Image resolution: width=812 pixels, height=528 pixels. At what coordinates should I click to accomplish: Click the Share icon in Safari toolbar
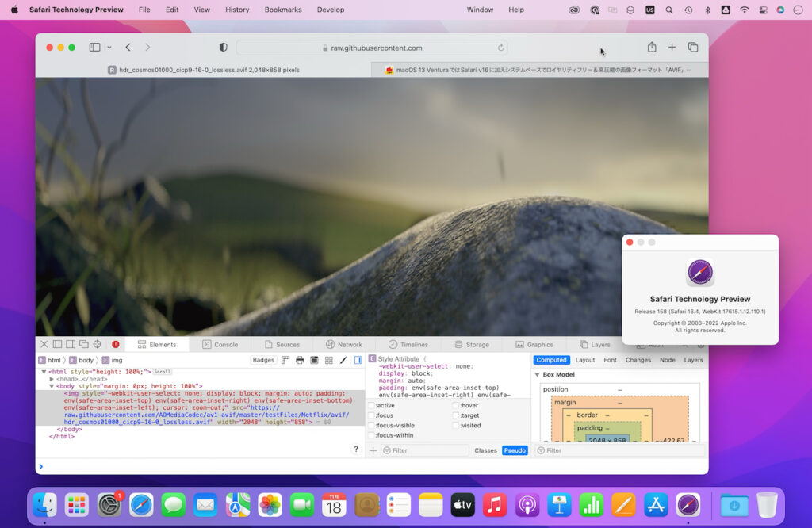[x=652, y=47]
